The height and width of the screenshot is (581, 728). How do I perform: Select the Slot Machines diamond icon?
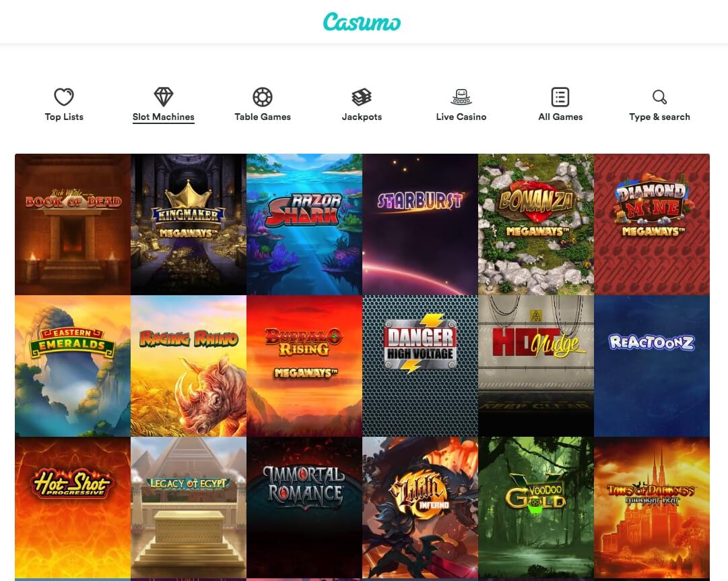(x=164, y=96)
